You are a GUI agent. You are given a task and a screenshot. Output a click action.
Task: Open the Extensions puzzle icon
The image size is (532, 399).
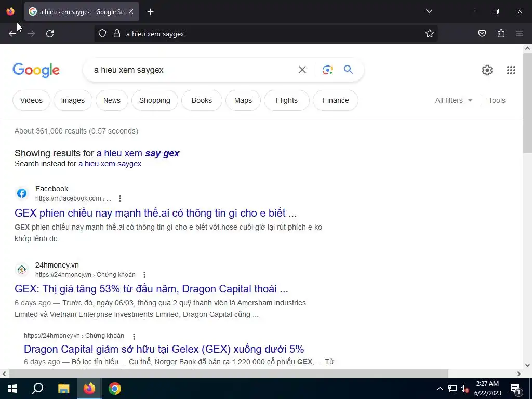[501, 33]
